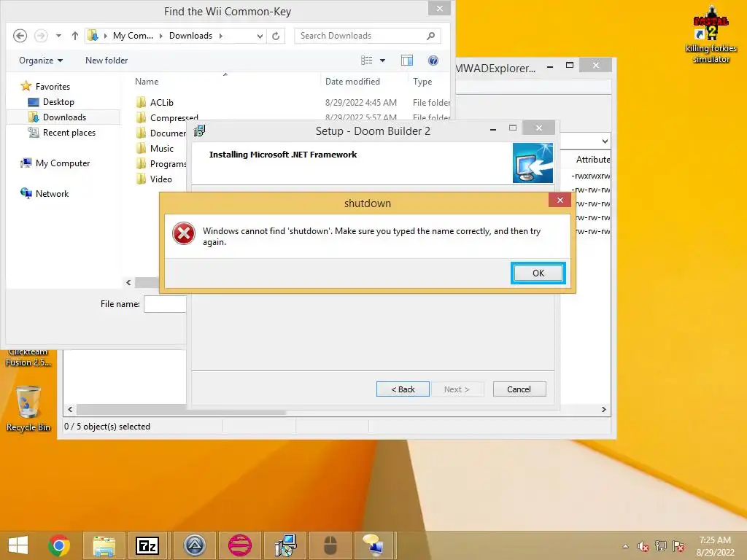Screen dimensions: 747x560
Task: Select the -rwxrwxrw attribute row
Action: tap(591, 176)
